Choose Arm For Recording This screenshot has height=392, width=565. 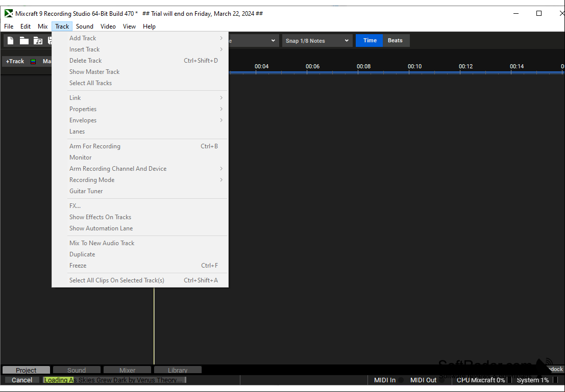(140, 146)
